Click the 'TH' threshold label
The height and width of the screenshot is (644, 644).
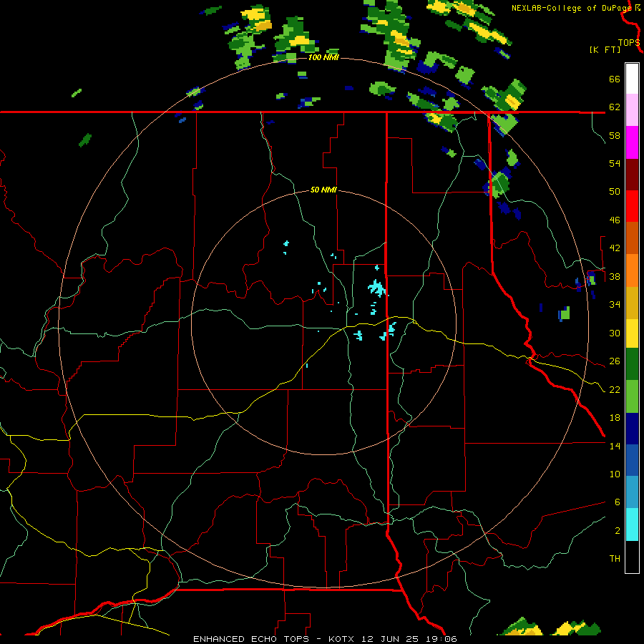pyautogui.click(x=615, y=558)
